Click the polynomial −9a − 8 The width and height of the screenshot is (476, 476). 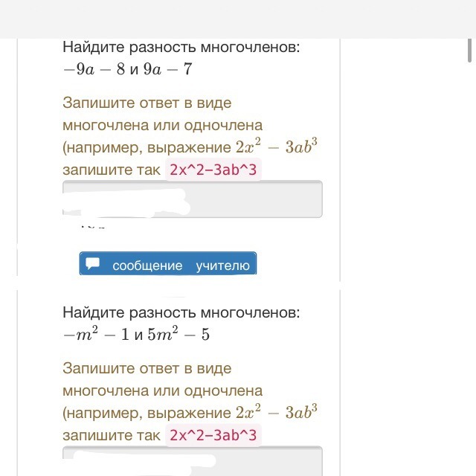pyautogui.click(x=94, y=70)
